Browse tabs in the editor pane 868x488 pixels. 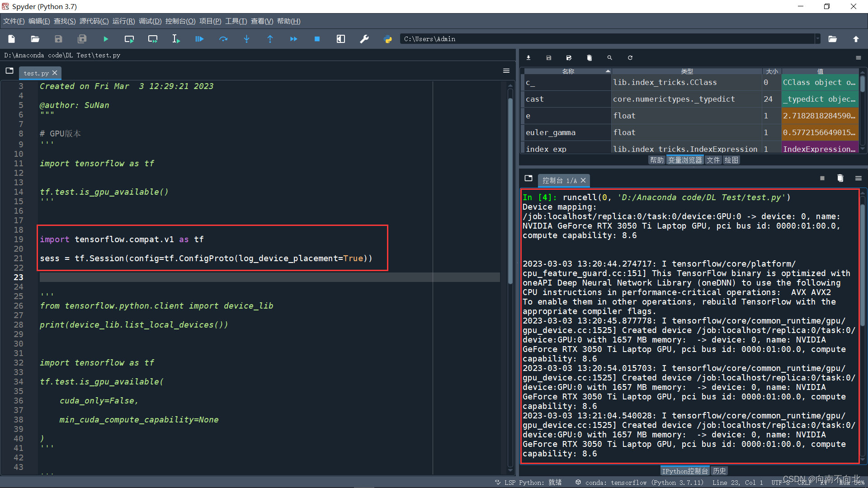pyautogui.click(x=9, y=71)
